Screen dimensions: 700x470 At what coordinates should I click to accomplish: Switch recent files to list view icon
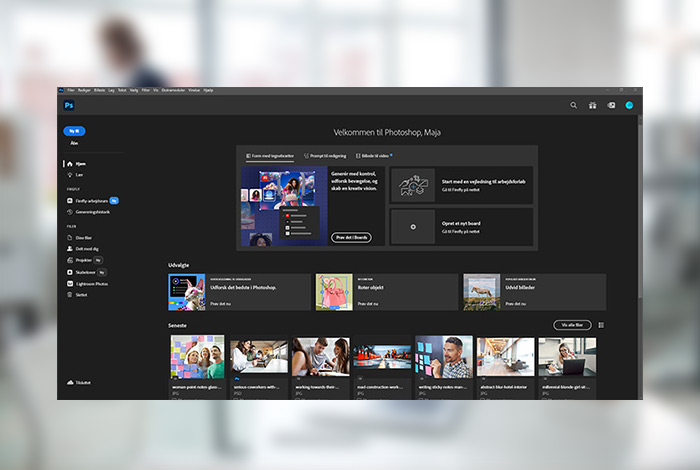point(601,325)
